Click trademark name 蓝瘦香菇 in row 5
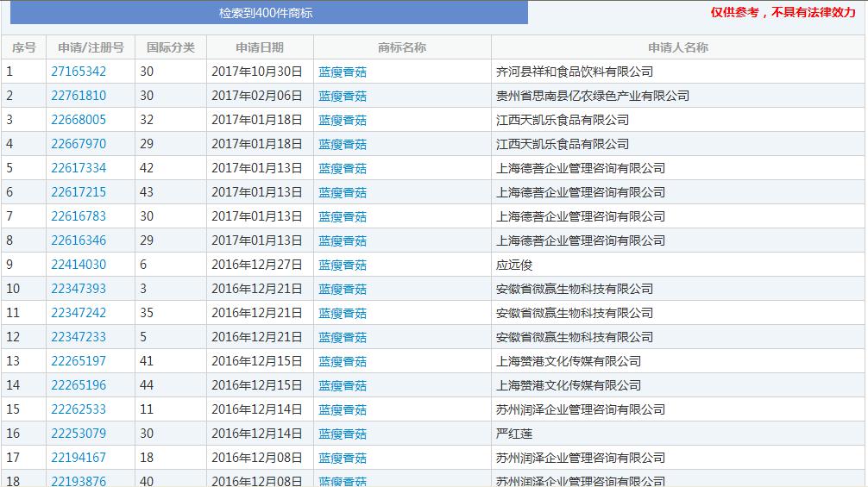868x487 pixels. [343, 169]
